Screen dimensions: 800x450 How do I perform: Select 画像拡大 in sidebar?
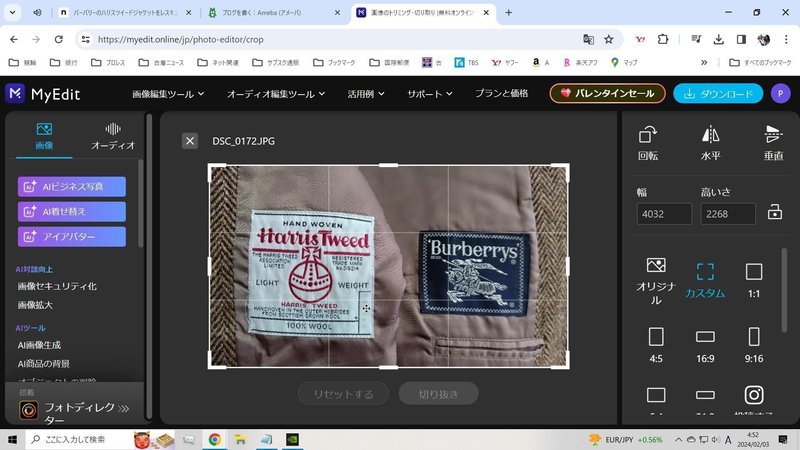[35, 305]
